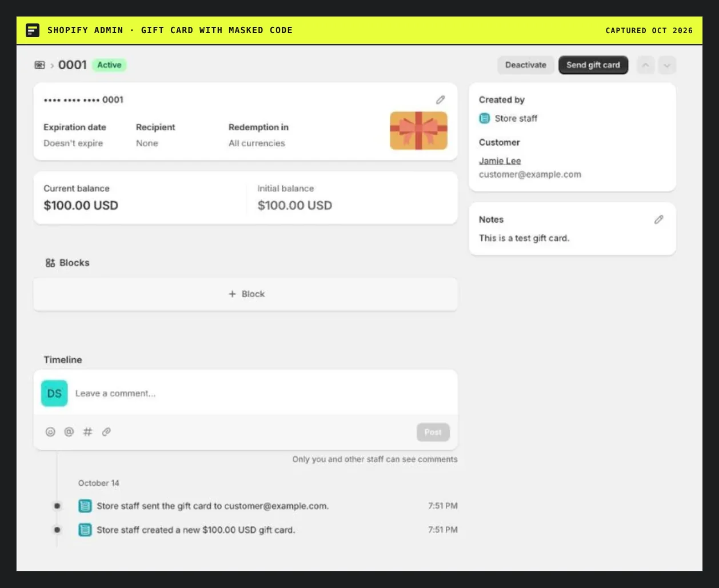Click 'Only you and other staff can see comments'
The height and width of the screenshot is (588, 719).
pyautogui.click(x=375, y=459)
